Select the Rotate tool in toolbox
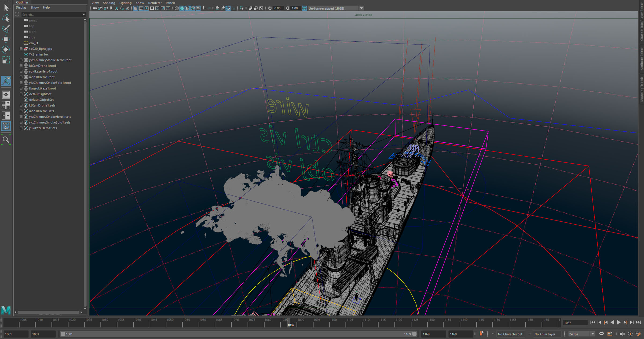 click(x=6, y=50)
